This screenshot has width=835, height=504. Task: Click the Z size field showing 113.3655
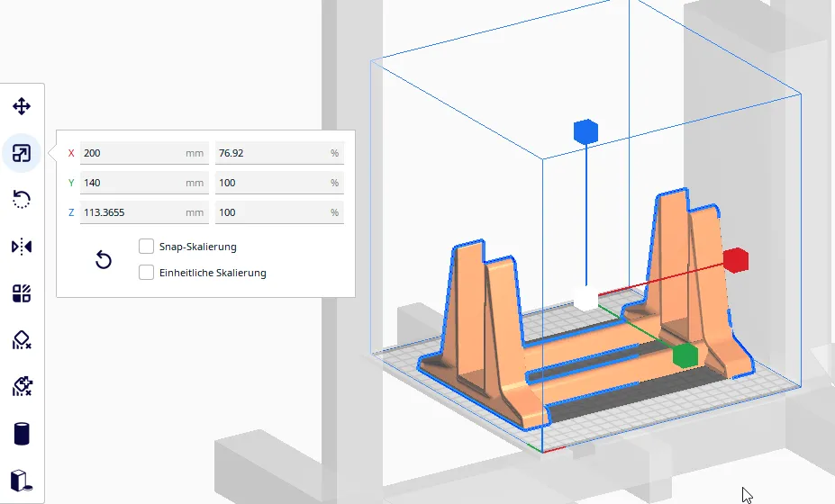pyautogui.click(x=132, y=212)
